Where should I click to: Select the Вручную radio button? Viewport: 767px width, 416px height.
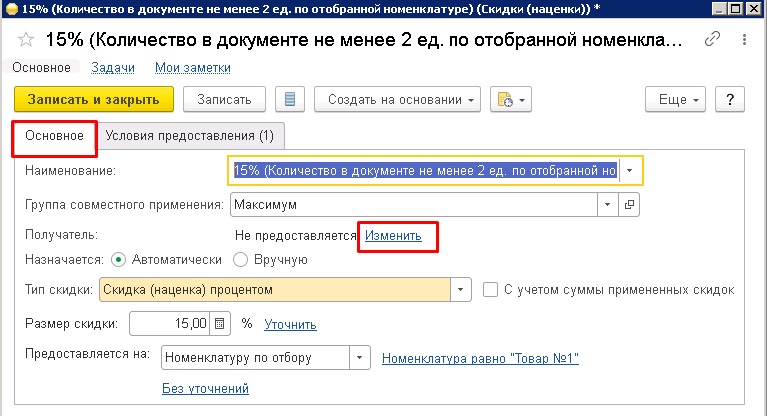point(240,259)
